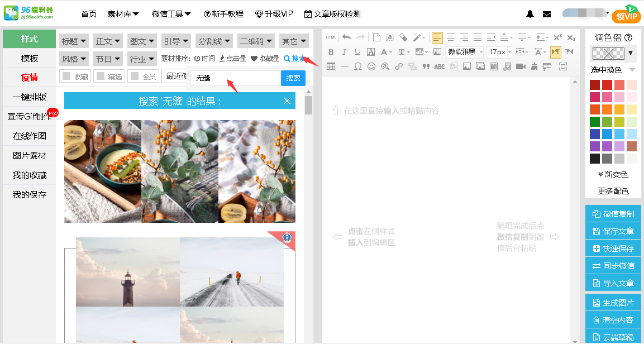644x344 pixels.
Task: Go to 首页 in top navigation
Action: 89,14
